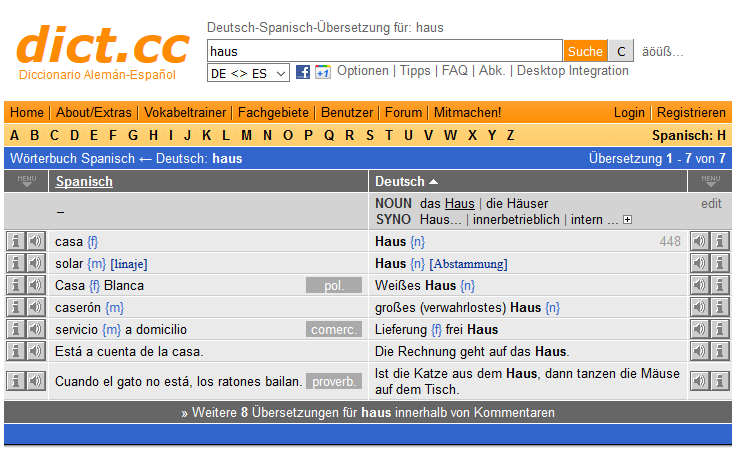Open the MENU dropdown above the Deutsch column

click(710, 181)
